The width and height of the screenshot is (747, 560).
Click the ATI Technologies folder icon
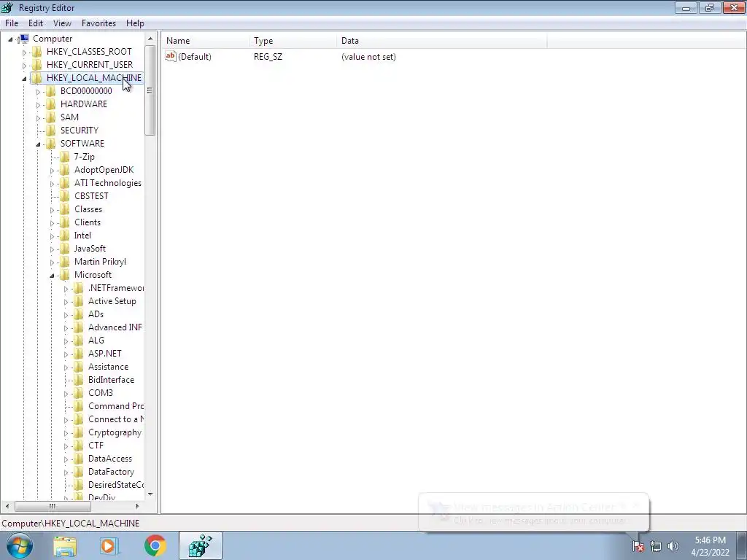pos(65,183)
